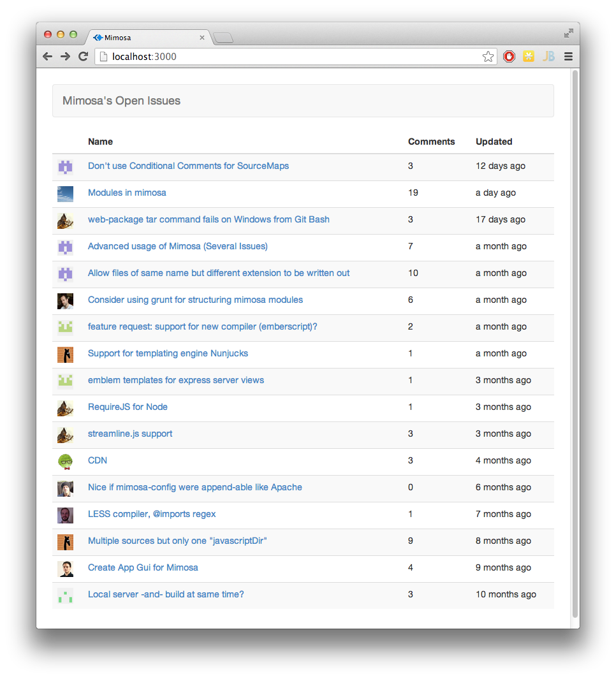The image size is (616, 679).
Task: Open the Modules in mimosa issue
Action: click(127, 193)
